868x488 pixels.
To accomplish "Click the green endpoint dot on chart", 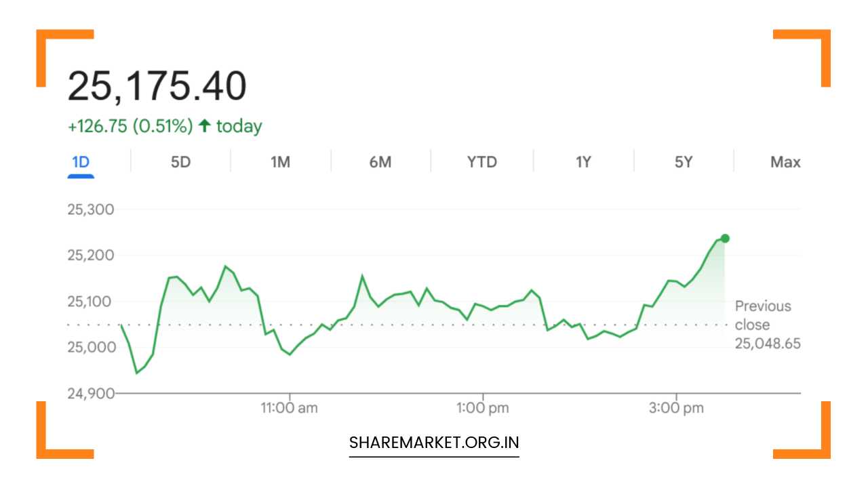I will point(724,238).
